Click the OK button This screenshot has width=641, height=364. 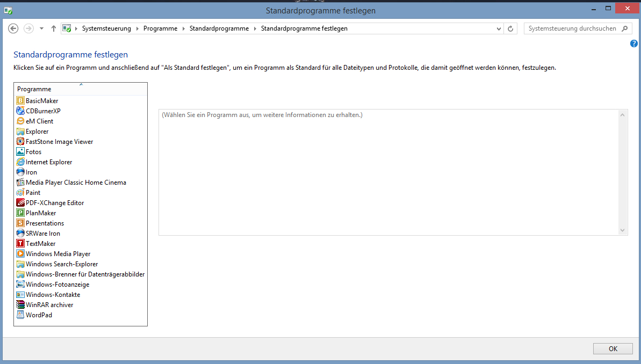pos(613,348)
